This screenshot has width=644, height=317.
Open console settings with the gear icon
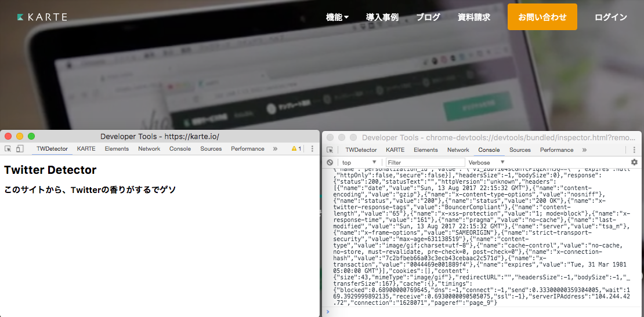(x=634, y=162)
